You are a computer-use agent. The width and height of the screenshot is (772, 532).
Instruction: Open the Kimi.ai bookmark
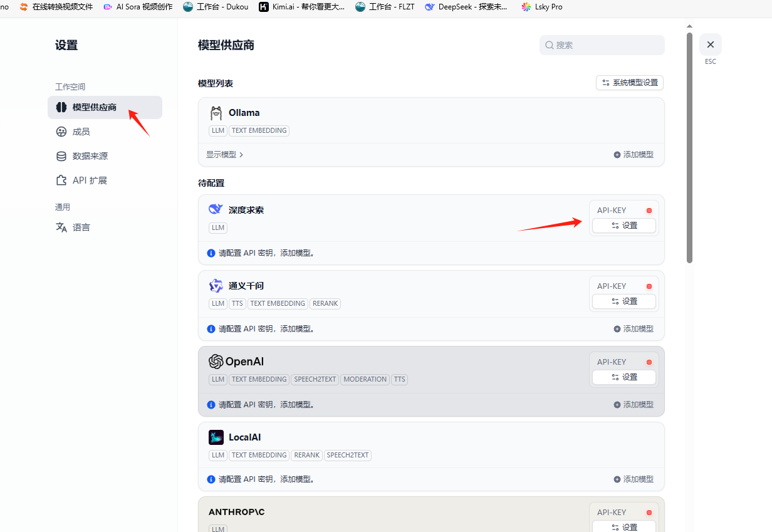coord(302,7)
